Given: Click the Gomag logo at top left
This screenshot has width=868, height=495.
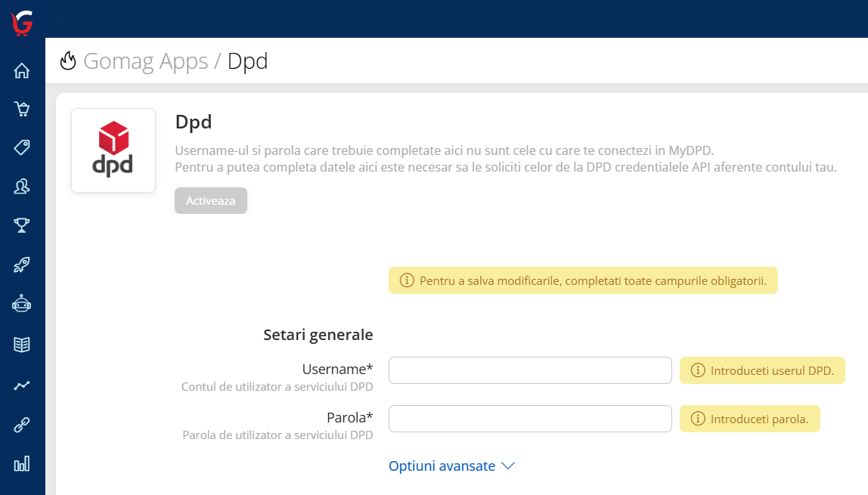Looking at the screenshot, I should (21, 23).
